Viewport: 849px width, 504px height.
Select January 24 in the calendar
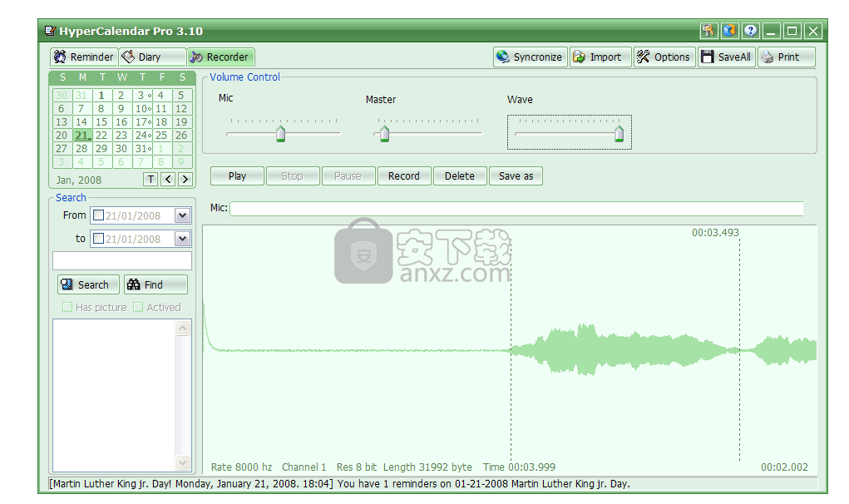point(142,136)
